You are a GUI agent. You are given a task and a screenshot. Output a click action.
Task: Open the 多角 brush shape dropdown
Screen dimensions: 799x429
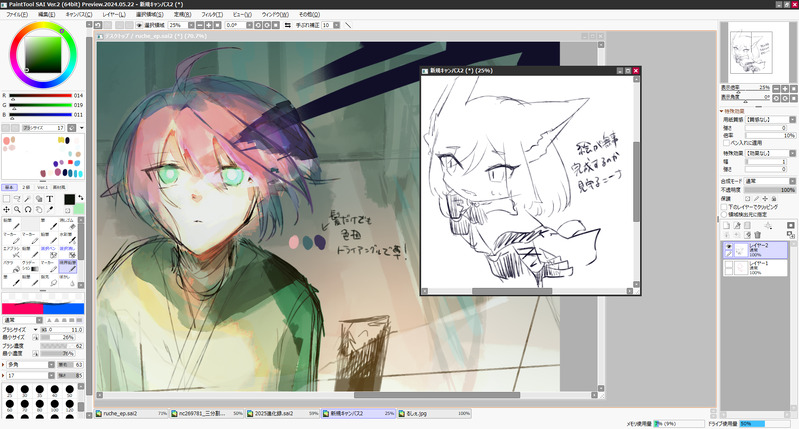pos(51,364)
